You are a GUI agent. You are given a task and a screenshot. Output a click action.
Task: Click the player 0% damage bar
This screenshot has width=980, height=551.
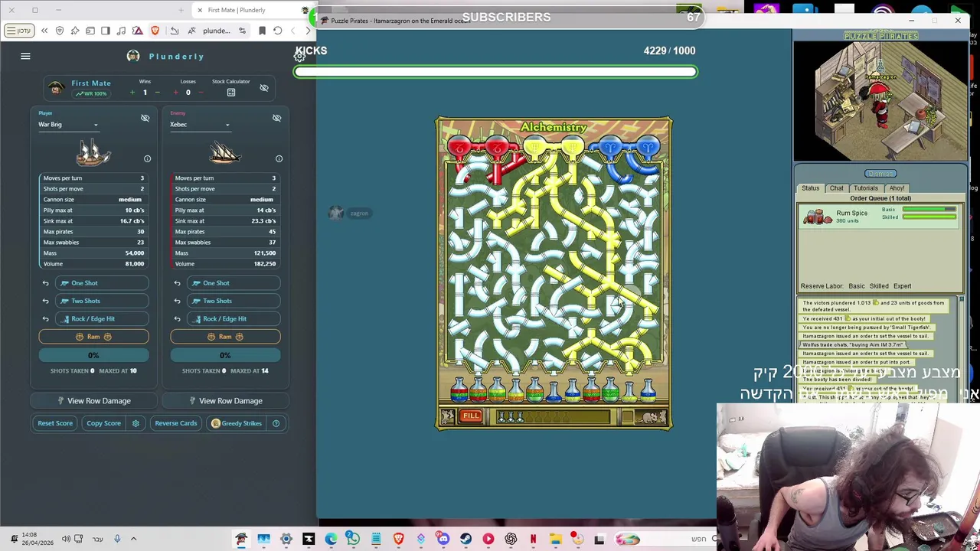pyautogui.click(x=93, y=355)
